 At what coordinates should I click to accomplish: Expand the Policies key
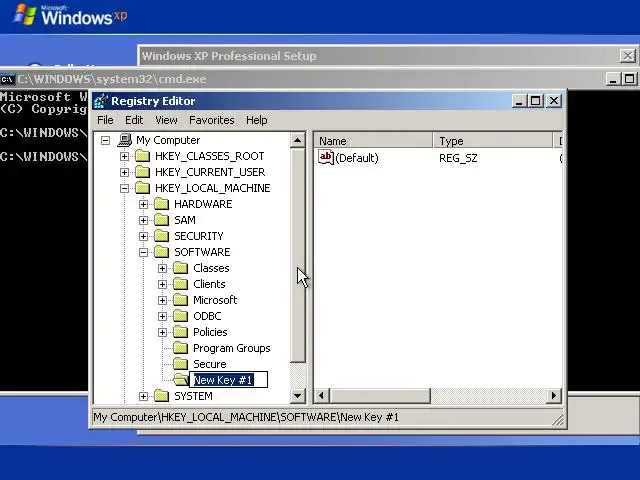[162, 332]
